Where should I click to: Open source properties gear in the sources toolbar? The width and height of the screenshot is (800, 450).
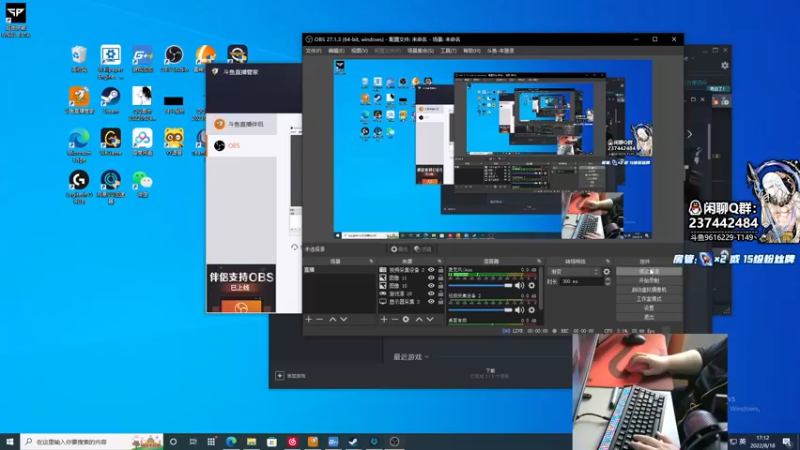[406, 319]
